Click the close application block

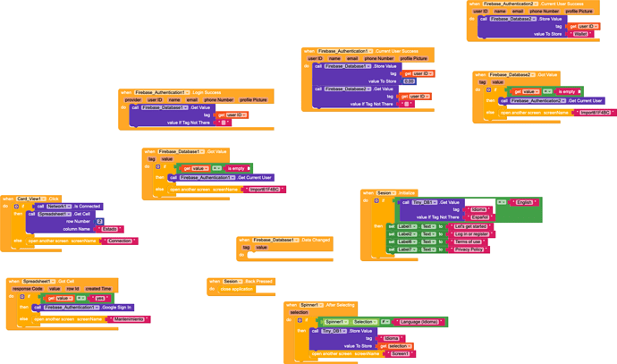click(237, 289)
